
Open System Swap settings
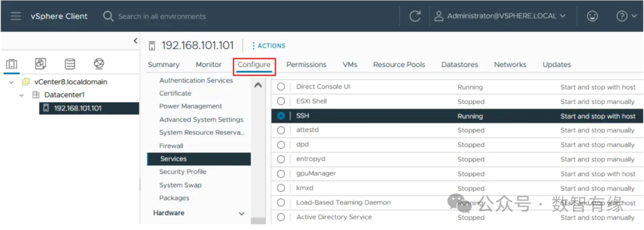pos(180,185)
